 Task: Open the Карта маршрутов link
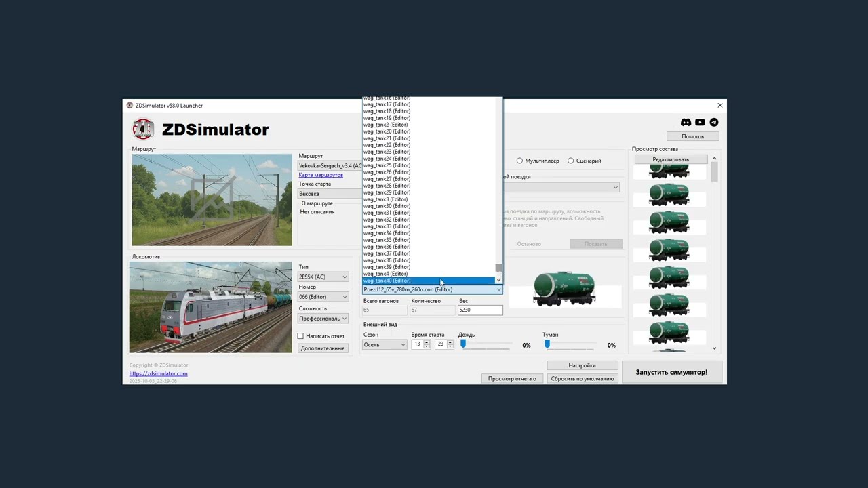coord(321,175)
